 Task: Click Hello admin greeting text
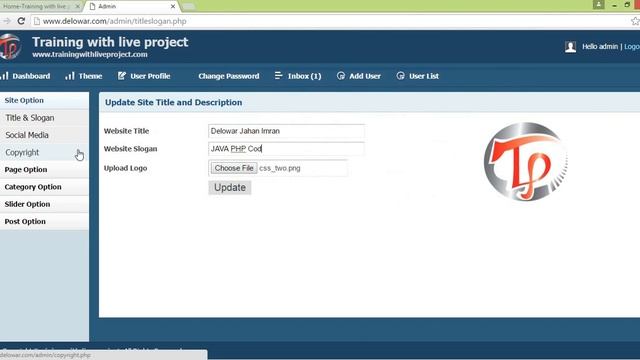600,47
